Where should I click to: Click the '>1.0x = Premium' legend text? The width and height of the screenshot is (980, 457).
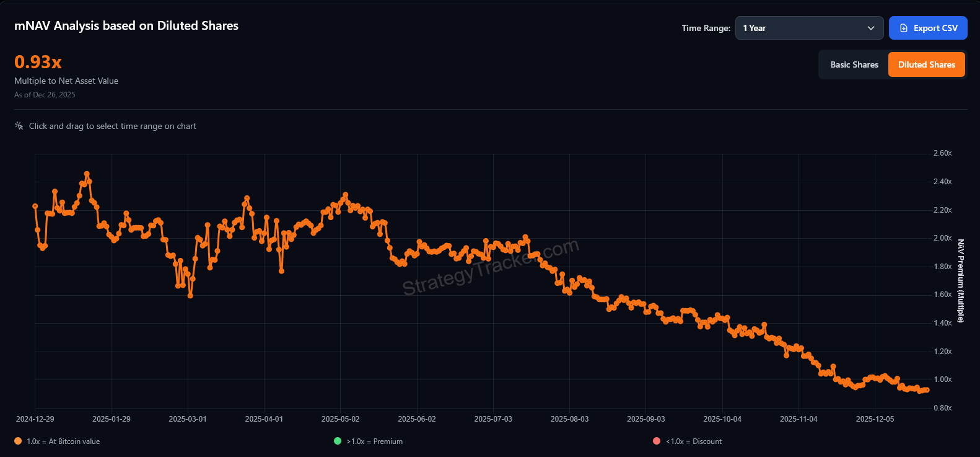[374, 441]
